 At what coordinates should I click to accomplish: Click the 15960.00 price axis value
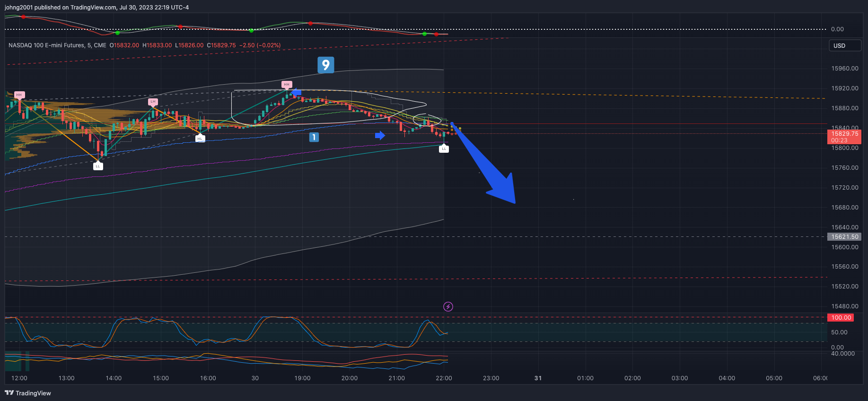pos(845,69)
